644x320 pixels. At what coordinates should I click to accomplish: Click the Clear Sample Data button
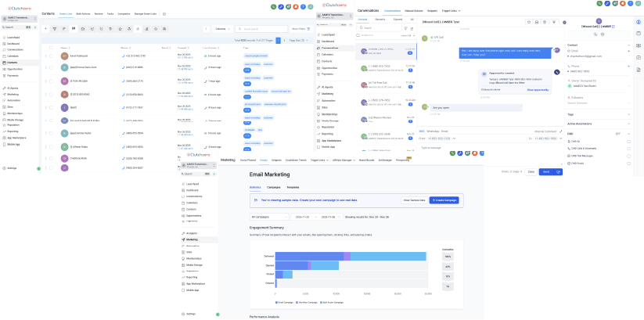[415, 200]
